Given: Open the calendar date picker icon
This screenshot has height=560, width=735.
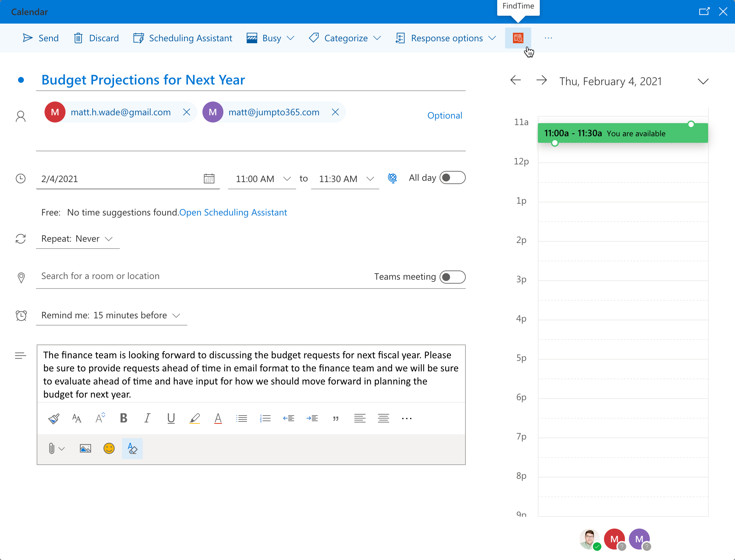Looking at the screenshot, I should pyautogui.click(x=209, y=179).
